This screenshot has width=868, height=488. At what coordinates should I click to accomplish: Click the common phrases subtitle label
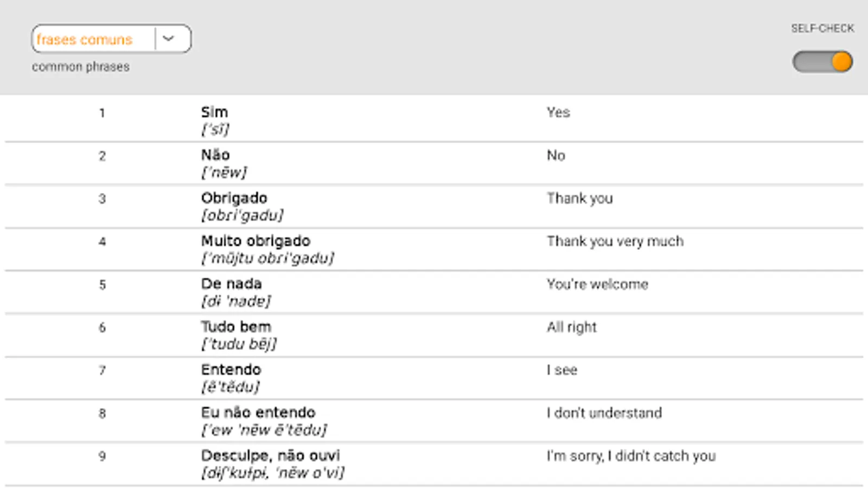(81, 67)
